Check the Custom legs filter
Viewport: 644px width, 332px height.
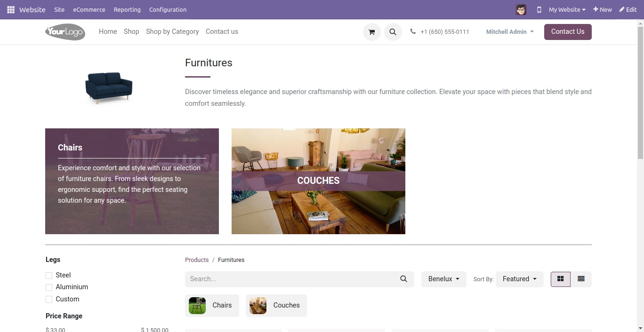(49, 299)
